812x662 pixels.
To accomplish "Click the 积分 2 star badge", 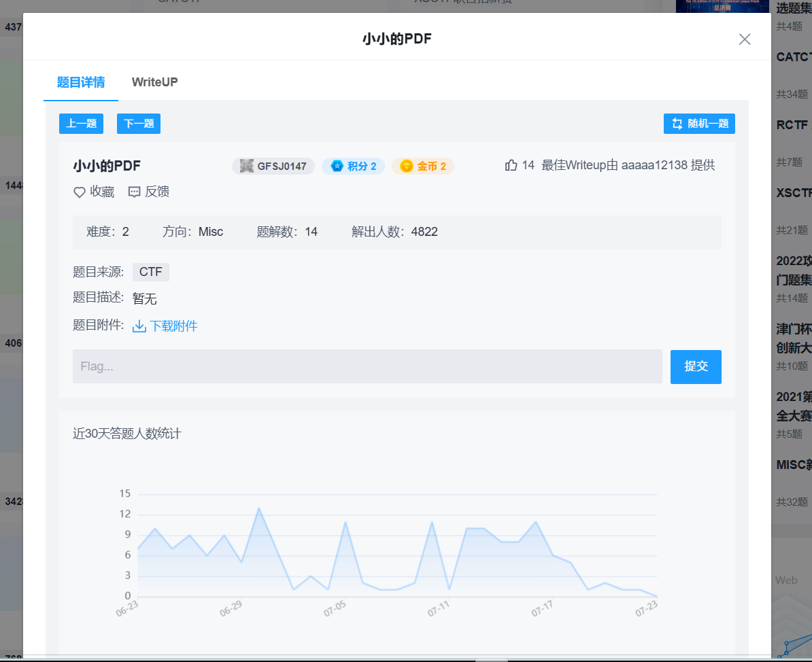I will [353, 166].
